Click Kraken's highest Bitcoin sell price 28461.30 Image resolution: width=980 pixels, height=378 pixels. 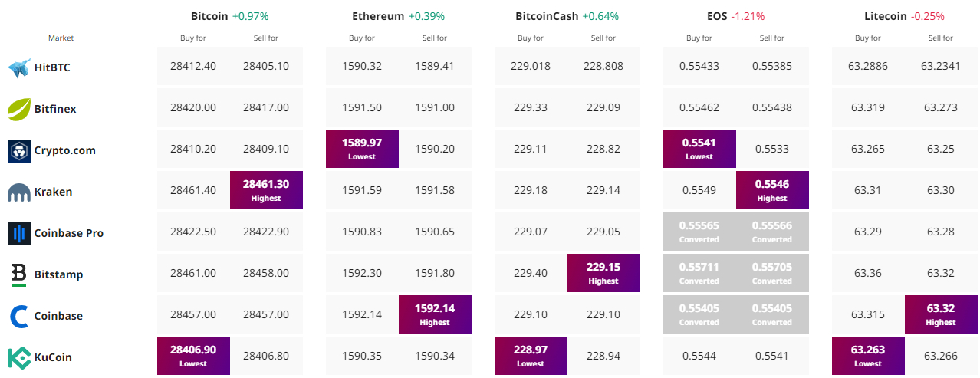[266, 190]
